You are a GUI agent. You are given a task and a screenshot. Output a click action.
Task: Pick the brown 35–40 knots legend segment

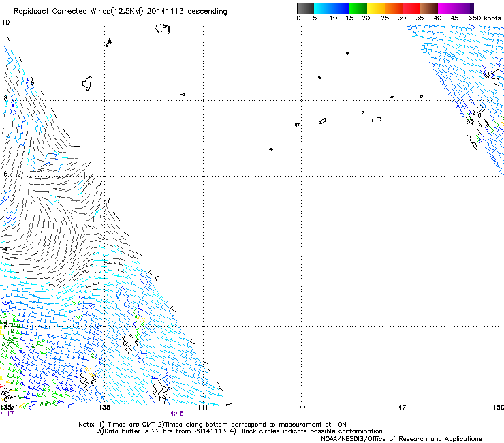tap(429, 8)
